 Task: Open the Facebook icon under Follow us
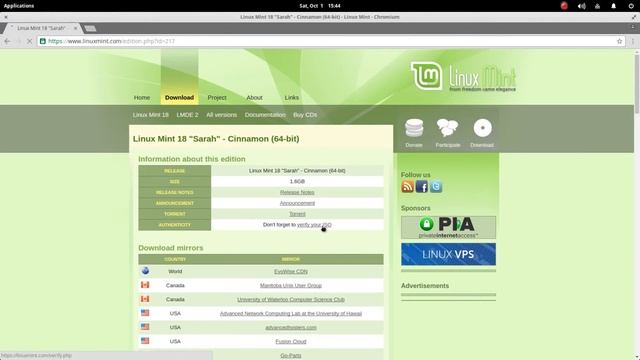pyautogui.click(x=422, y=187)
